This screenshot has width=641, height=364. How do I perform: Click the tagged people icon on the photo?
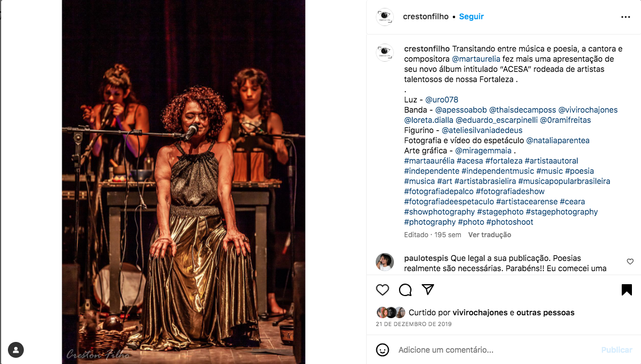[16, 350]
